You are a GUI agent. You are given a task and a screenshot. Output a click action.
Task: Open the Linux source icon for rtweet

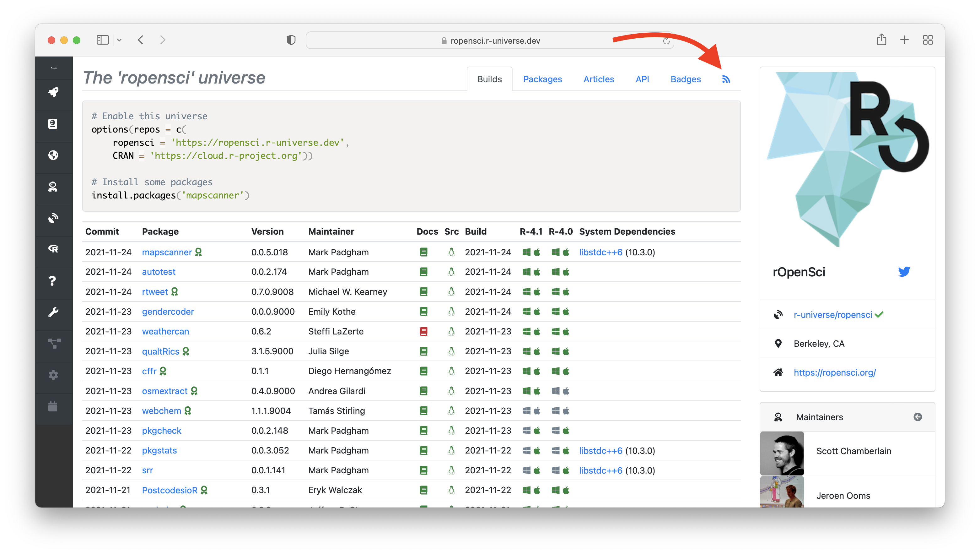(451, 292)
